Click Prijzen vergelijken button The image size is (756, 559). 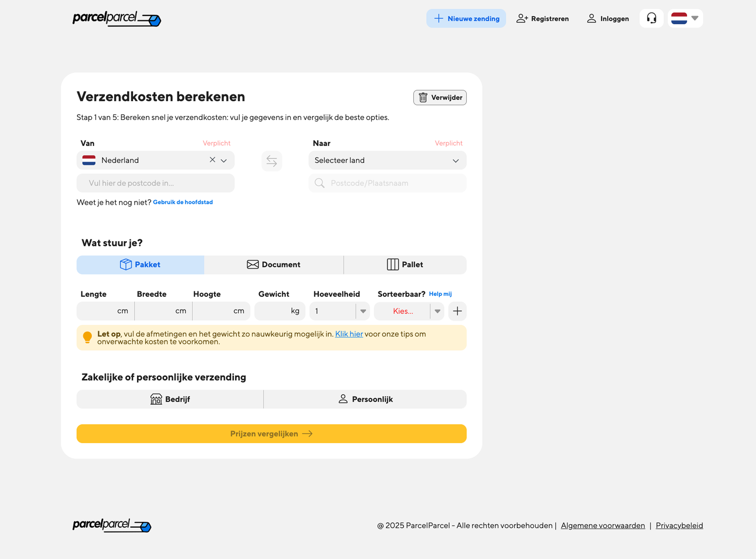(272, 434)
